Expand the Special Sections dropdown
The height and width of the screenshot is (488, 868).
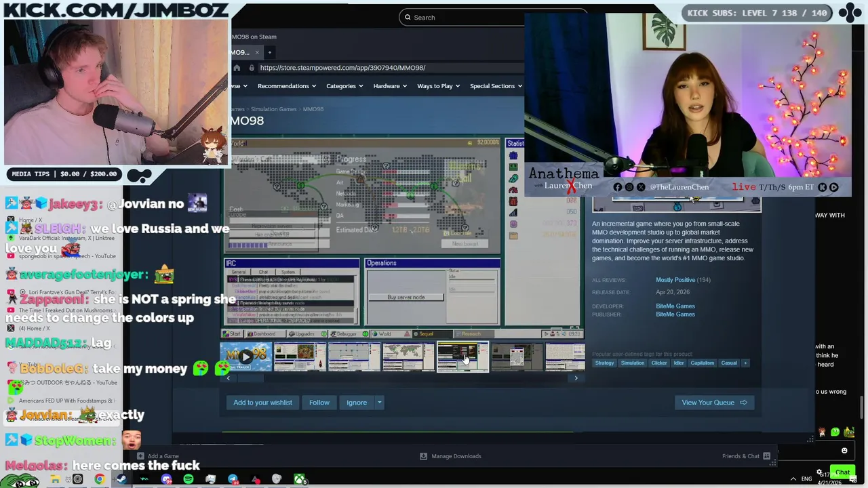click(x=496, y=86)
